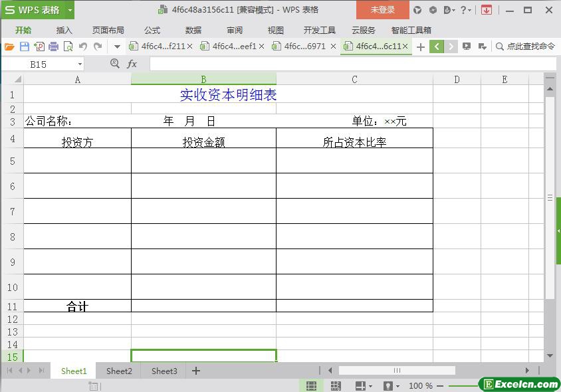
Task: Open the WPS 表格 application menu dropdown
Action: (70, 10)
